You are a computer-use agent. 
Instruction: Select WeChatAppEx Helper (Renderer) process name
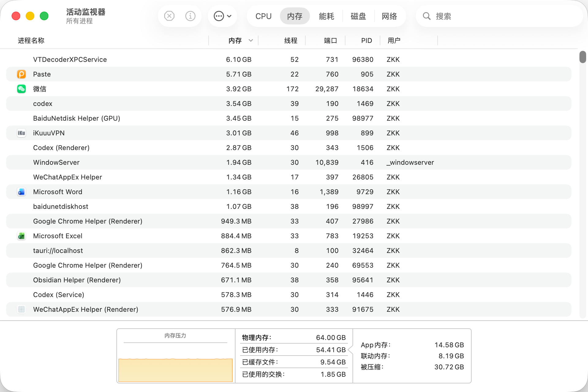point(86,309)
